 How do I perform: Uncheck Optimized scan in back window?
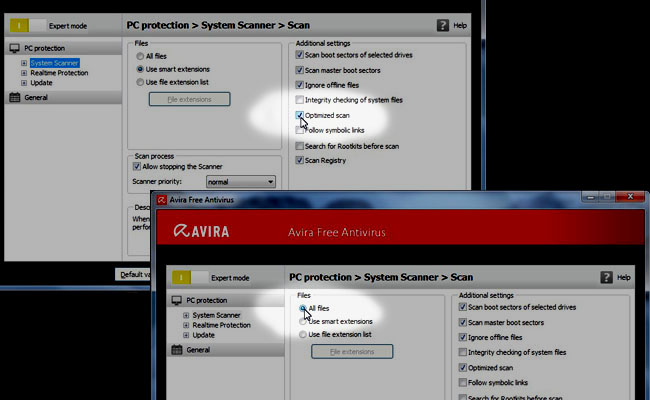pos(299,115)
